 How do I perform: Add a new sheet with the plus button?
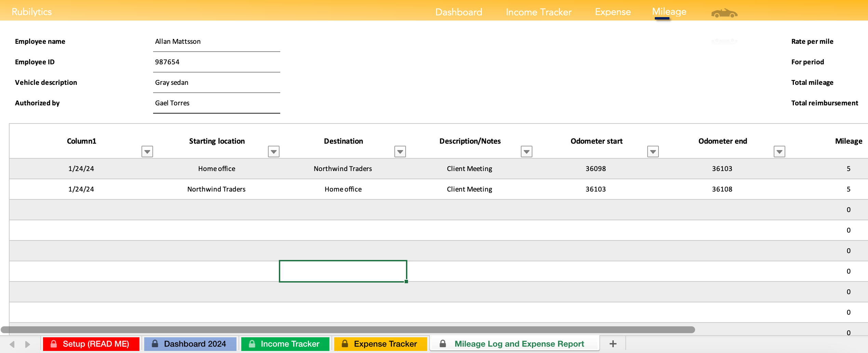[613, 344]
